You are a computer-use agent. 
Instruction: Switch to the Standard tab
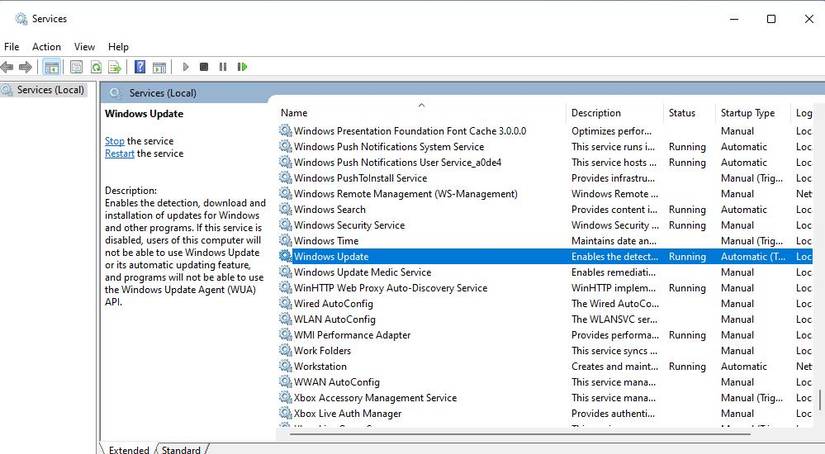[x=181, y=449]
